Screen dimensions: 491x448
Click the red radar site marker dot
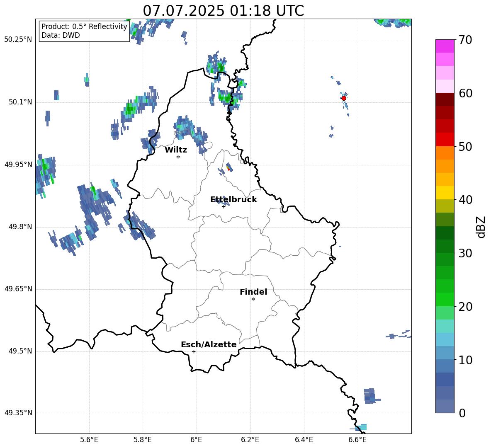tap(344, 98)
